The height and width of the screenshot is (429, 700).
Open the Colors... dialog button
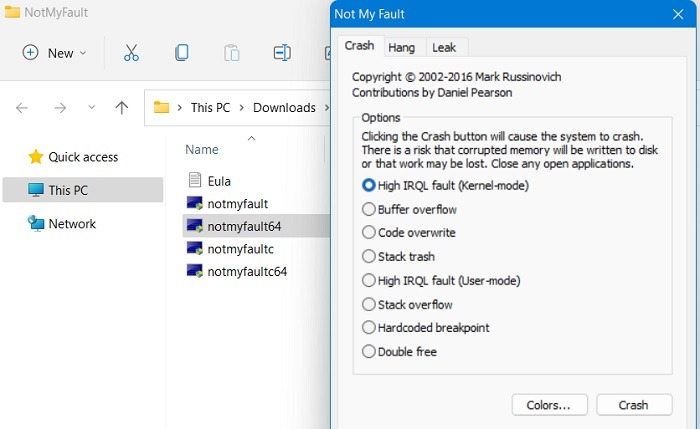(549, 405)
